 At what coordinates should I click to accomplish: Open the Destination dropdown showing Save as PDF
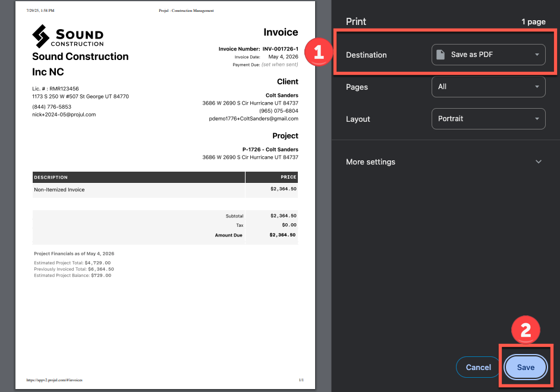[488, 55]
